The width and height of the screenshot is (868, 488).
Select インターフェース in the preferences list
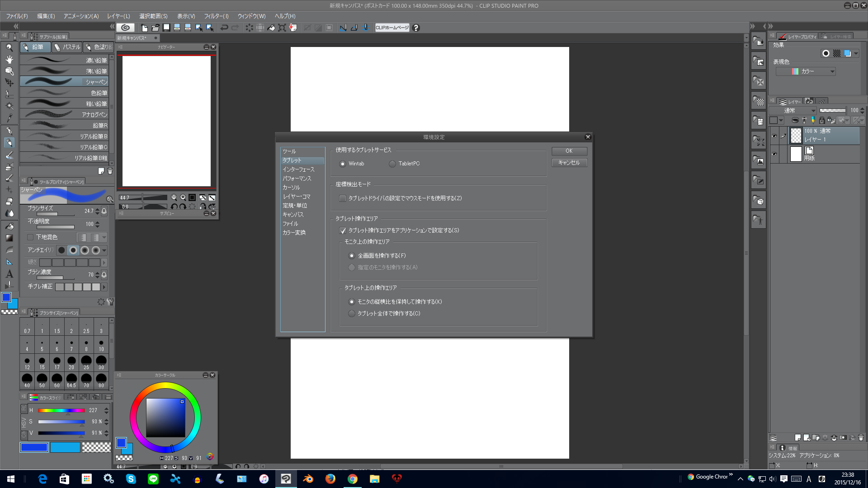[x=298, y=169]
